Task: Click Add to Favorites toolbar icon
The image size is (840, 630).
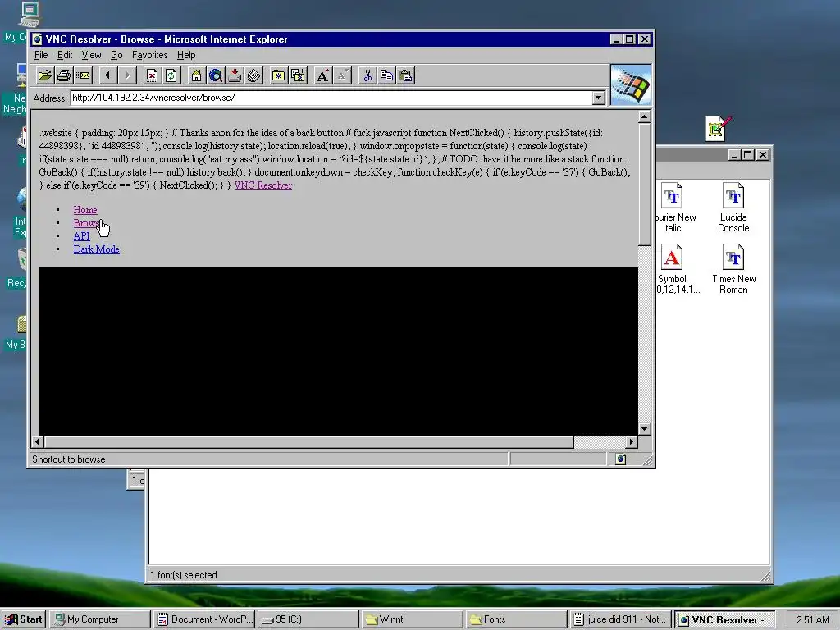Action: (x=298, y=75)
